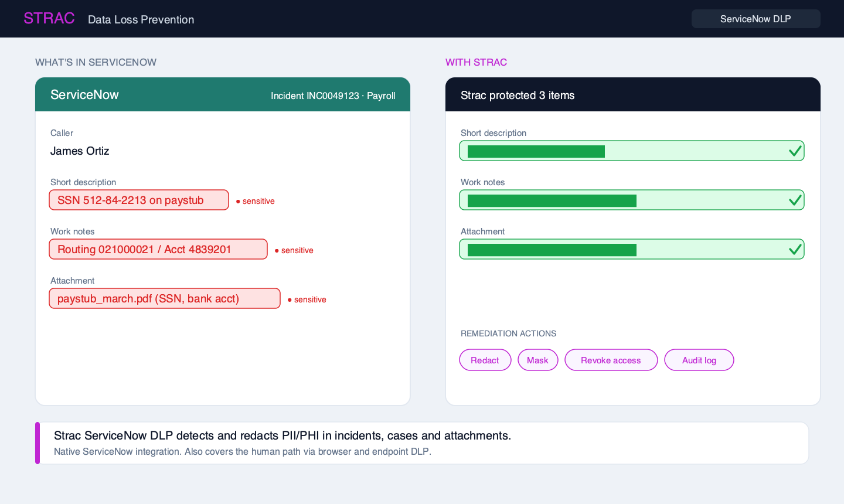Click the green checkmark beside Short description
Image resolution: width=844 pixels, height=504 pixels.
click(795, 151)
